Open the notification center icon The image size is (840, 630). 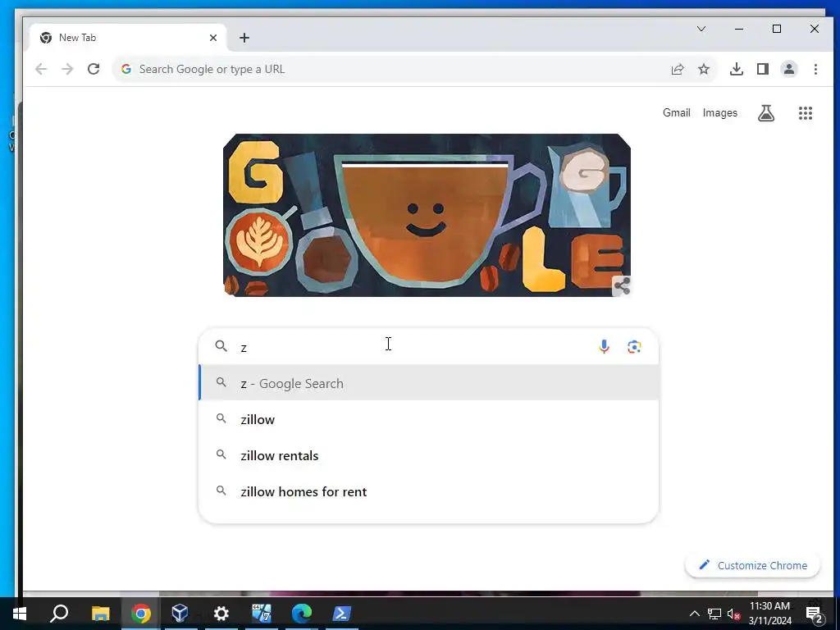(814, 614)
